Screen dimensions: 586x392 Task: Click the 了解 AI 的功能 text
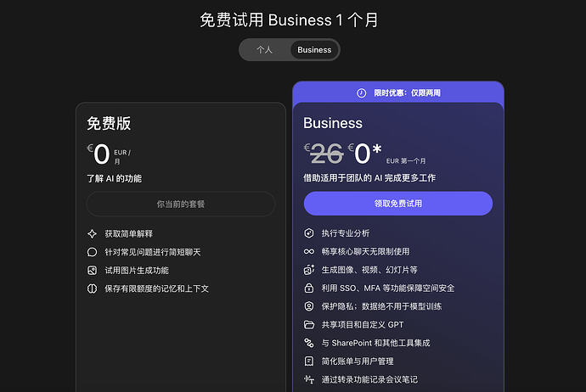coord(114,178)
